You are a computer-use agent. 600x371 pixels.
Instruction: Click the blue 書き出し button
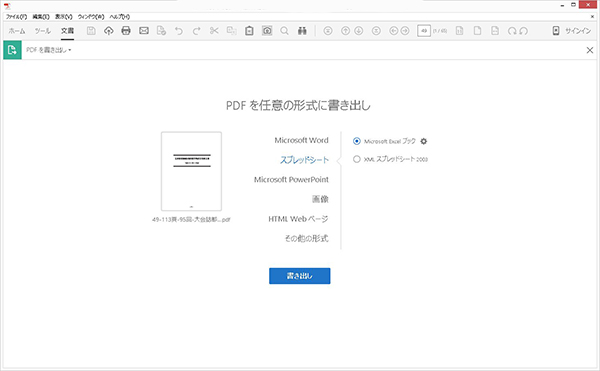pos(300,276)
